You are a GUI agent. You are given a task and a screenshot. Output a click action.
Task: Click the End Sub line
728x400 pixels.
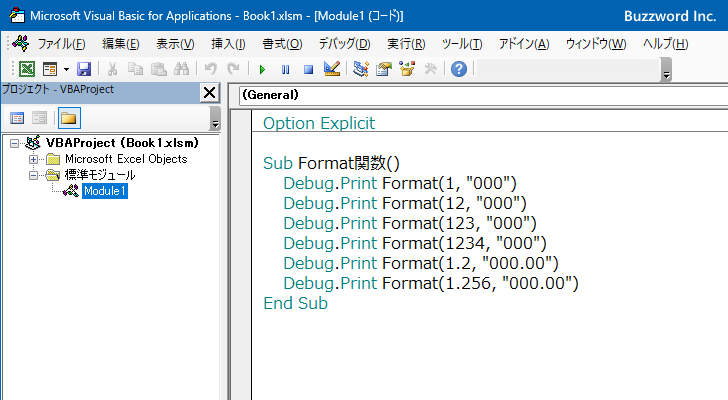pos(295,303)
